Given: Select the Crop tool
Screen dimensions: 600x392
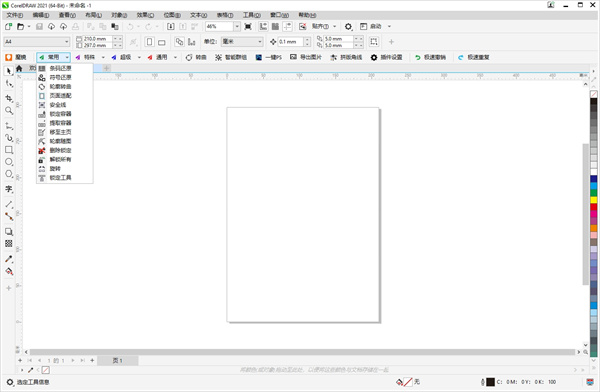Looking at the screenshot, I should click(x=9, y=98).
